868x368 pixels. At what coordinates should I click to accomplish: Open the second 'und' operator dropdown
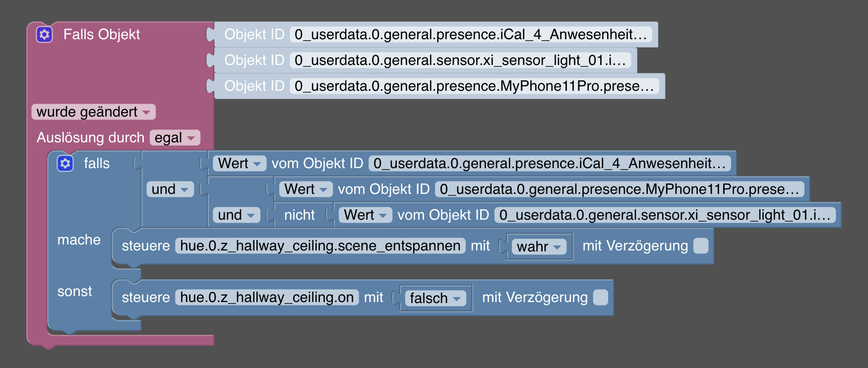tap(236, 215)
